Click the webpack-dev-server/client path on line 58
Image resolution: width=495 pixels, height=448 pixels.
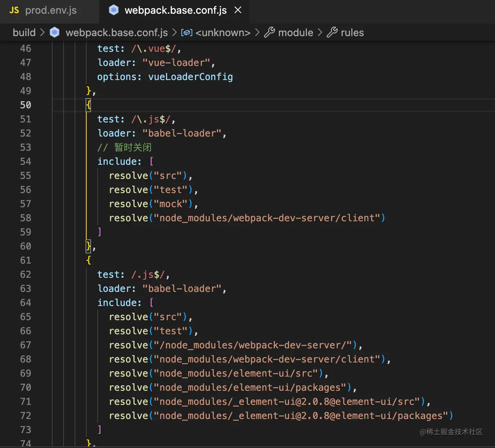[x=267, y=218]
